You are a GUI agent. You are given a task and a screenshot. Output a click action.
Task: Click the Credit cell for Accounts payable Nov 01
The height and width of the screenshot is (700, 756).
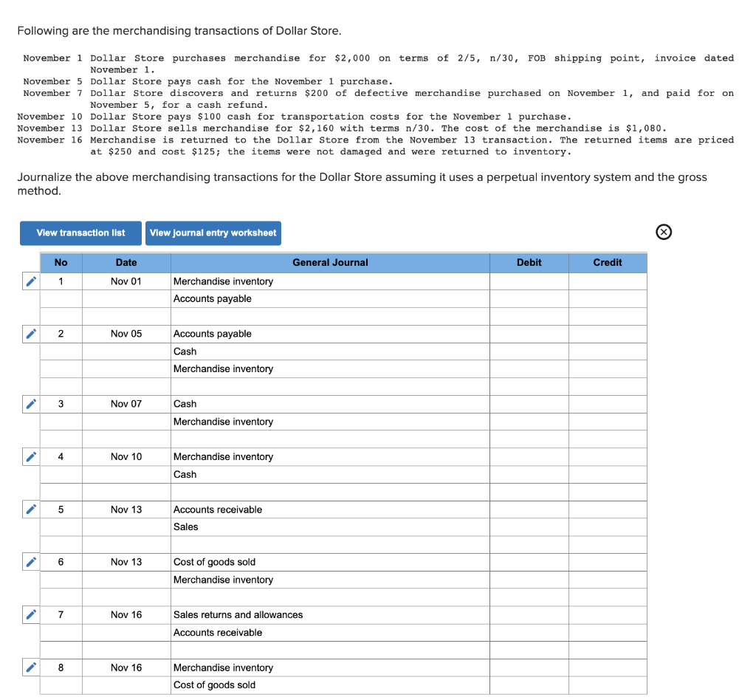(608, 299)
